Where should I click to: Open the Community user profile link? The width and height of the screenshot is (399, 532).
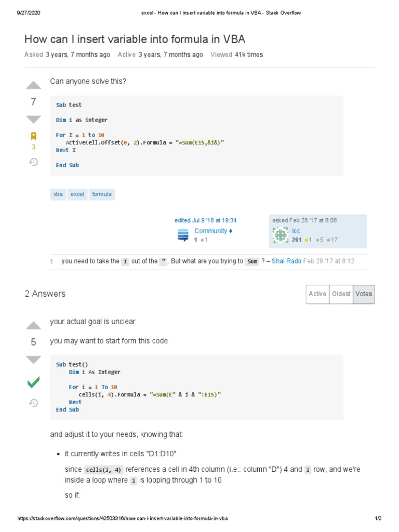pos(210,231)
